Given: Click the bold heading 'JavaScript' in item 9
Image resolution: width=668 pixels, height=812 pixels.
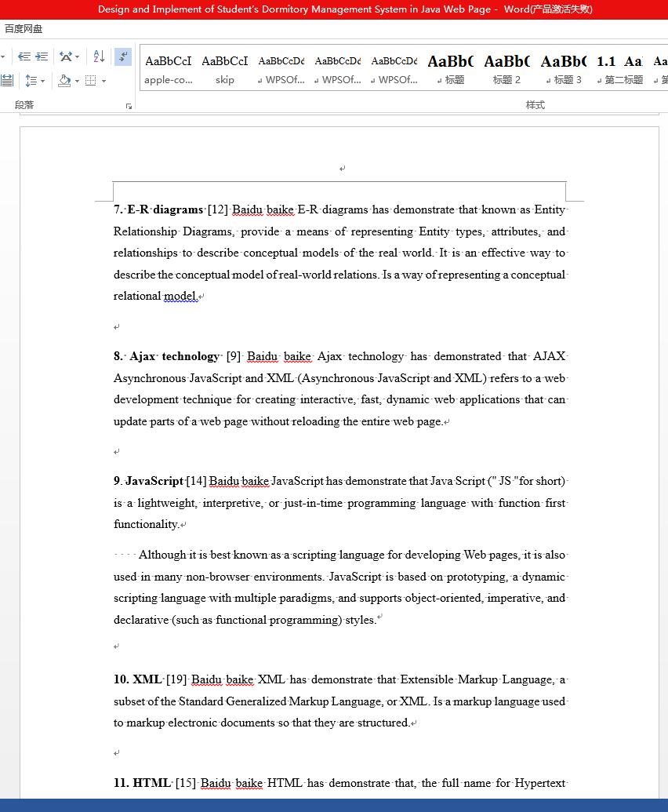Looking at the screenshot, I should 154,481.
